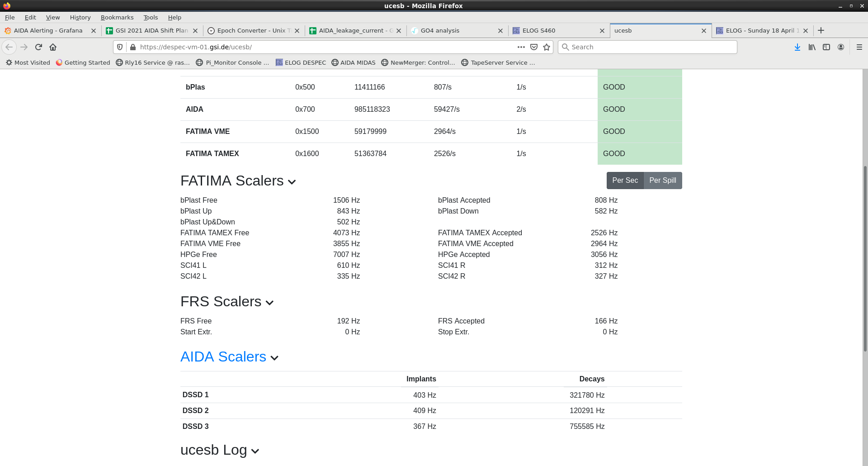Switch to ELOG - Sunday 18 April tab
Viewport: 868px width, 466px height.
(x=762, y=31)
